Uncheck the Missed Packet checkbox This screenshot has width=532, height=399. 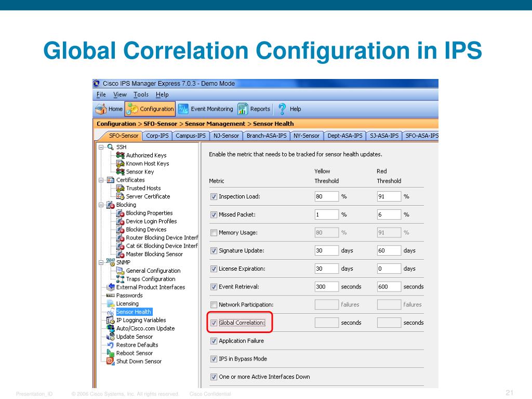[214, 215]
